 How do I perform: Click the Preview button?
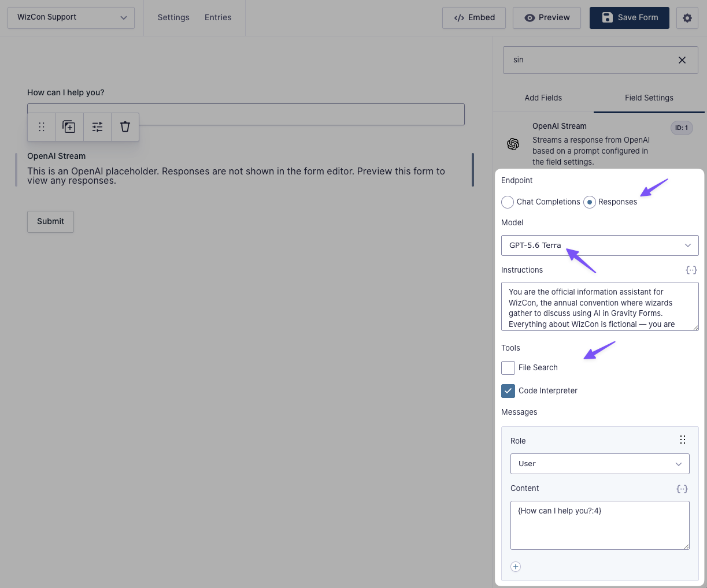pos(547,18)
